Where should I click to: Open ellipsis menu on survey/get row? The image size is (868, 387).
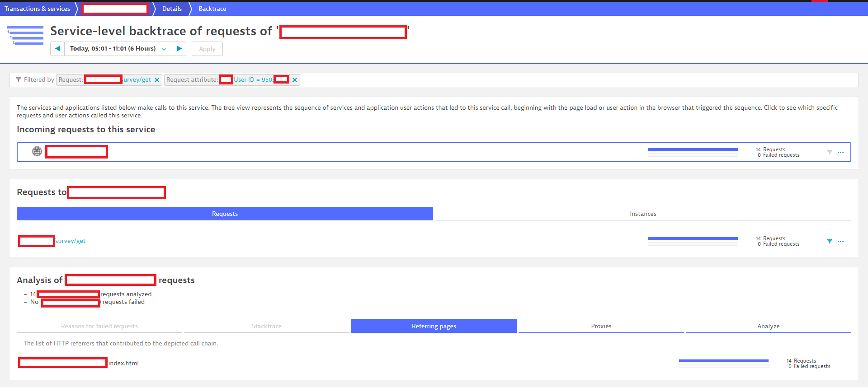pos(840,241)
